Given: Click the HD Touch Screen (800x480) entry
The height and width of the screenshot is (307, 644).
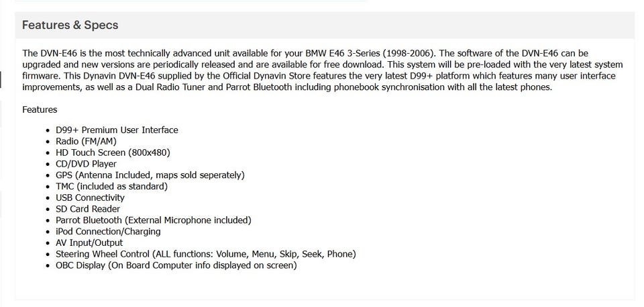Looking at the screenshot, I should click(113, 152).
